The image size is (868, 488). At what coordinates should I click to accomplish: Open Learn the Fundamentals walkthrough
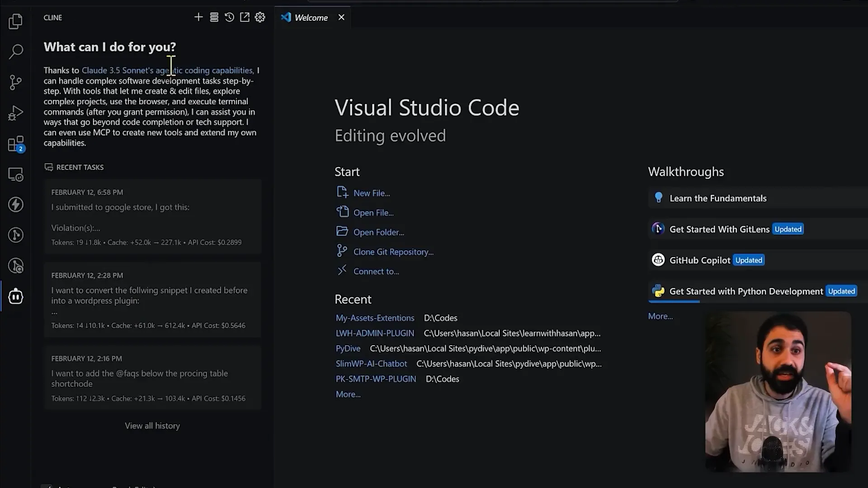coord(758,198)
